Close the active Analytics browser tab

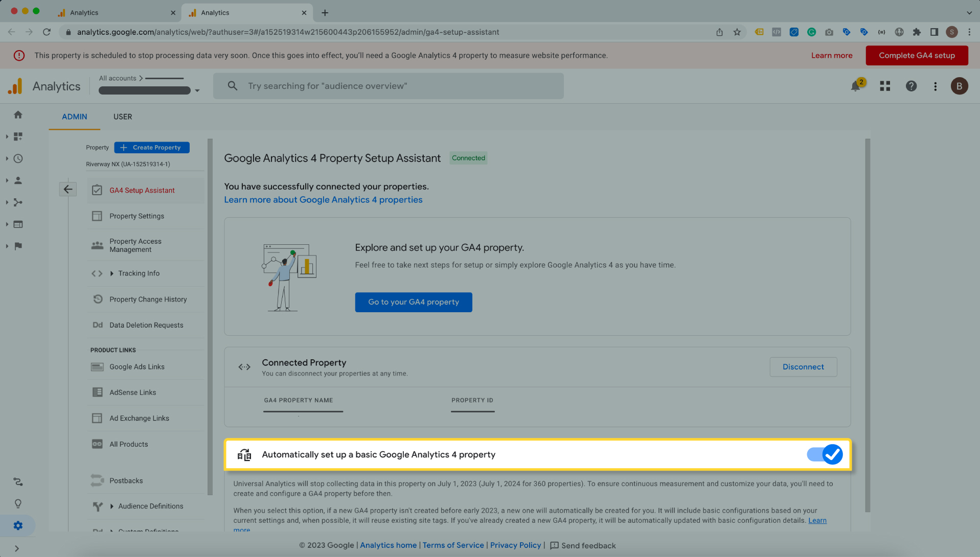pos(304,13)
